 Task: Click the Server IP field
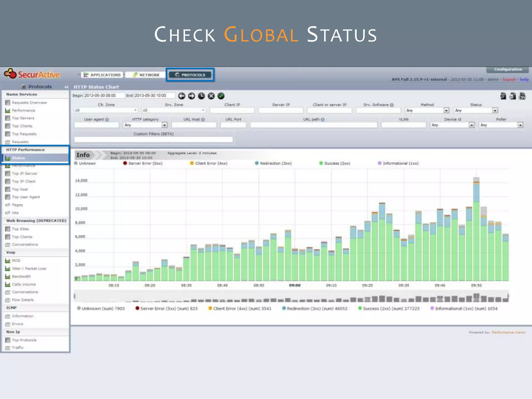(281, 110)
